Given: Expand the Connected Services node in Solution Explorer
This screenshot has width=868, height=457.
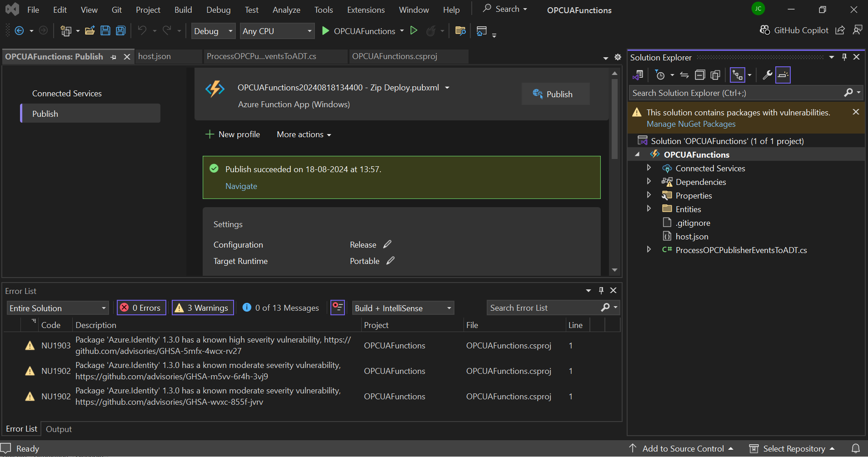Looking at the screenshot, I should [649, 168].
